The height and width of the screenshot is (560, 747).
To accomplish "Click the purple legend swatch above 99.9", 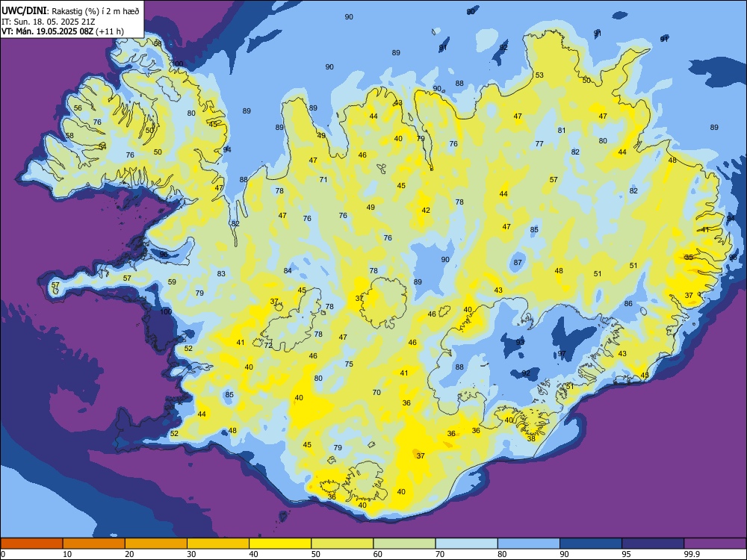I will [x=715, y=544].
